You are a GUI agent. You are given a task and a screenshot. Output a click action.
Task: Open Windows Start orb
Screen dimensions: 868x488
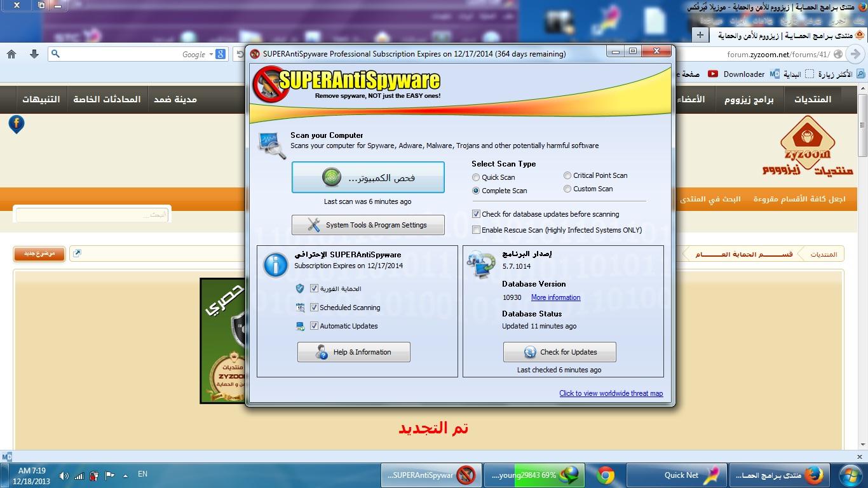point(849,475)
